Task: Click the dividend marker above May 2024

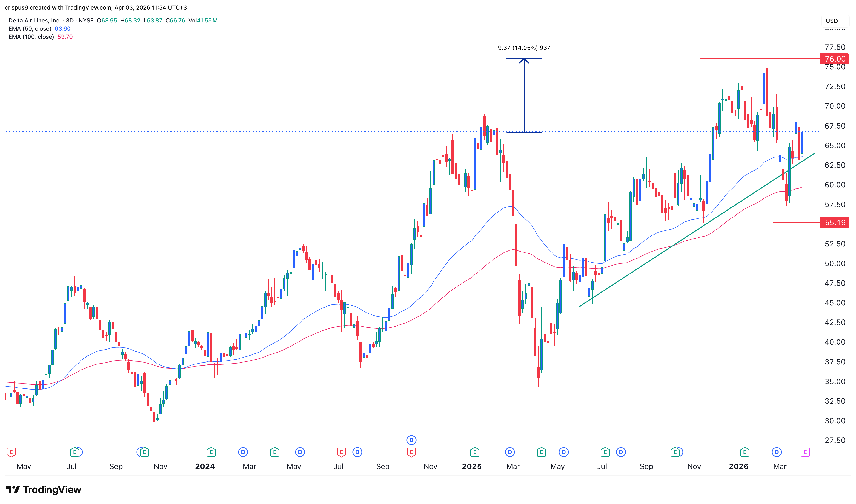Action: 300,452
